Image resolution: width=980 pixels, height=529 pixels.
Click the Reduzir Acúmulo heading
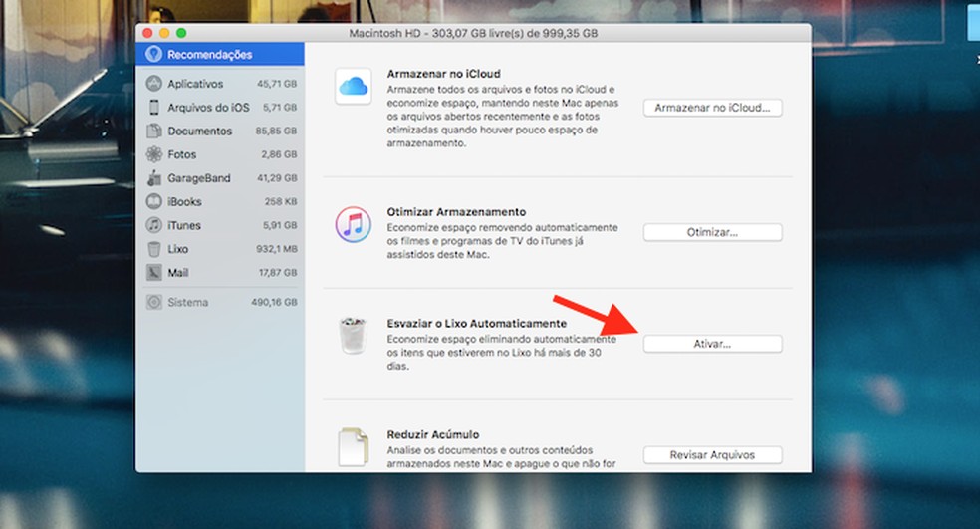[433, 434]
